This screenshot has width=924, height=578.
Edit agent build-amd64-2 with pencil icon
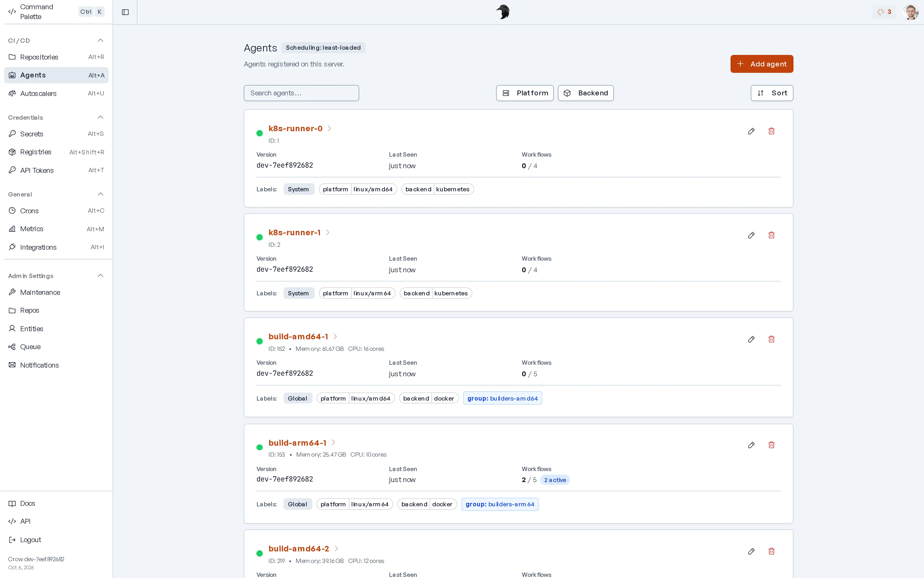[751, 551]
